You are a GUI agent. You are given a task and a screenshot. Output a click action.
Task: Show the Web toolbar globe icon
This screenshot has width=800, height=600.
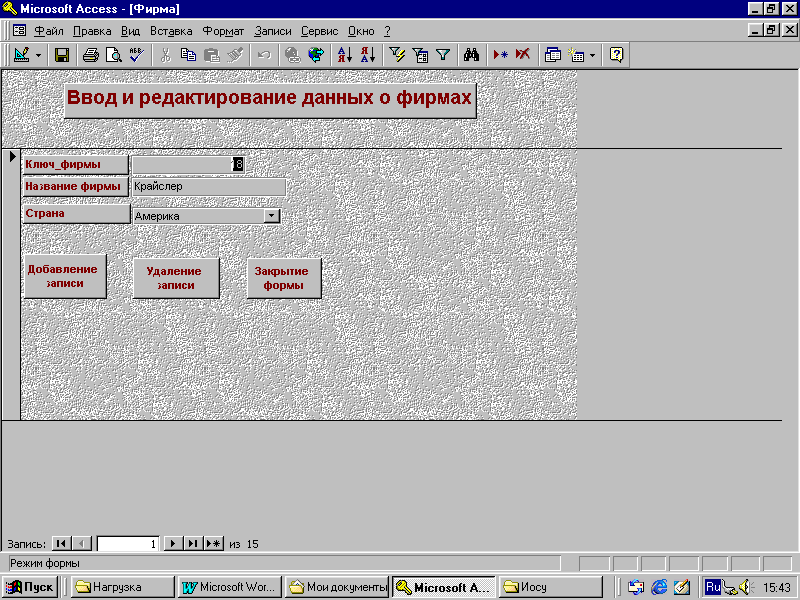pyautogui.click(x=316, y=55)
